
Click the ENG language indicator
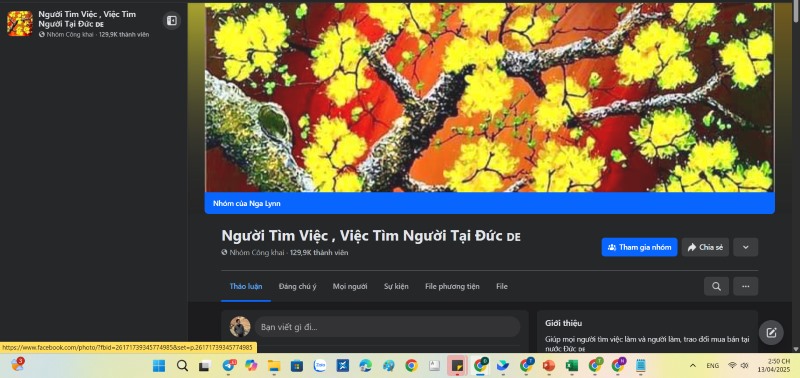[713, 366]
